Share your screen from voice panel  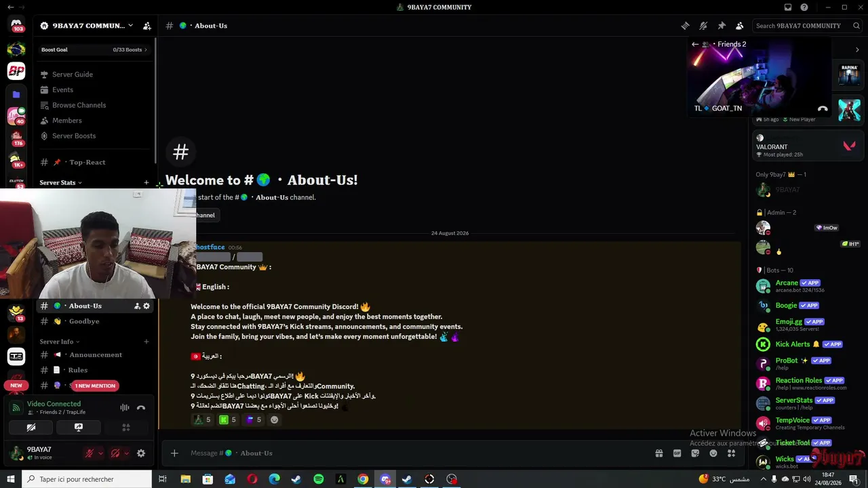[79, 428]
